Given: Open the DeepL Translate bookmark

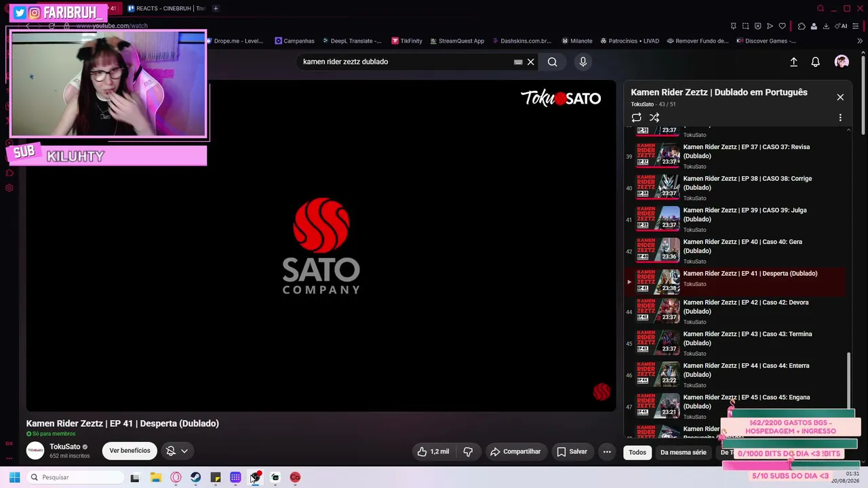Looking at the screenshot, I should point(352,41).
